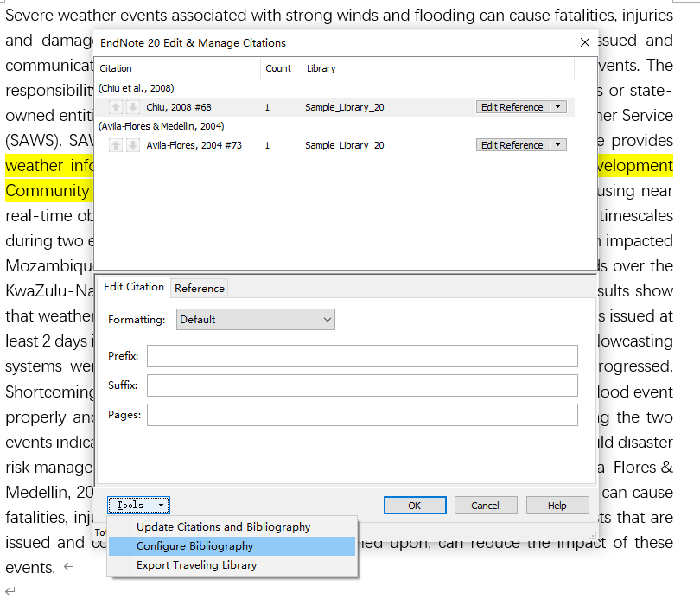700x605 pixels.
Task: Close the Edit & Manage Citations dialog
Action: click(585, 42)
